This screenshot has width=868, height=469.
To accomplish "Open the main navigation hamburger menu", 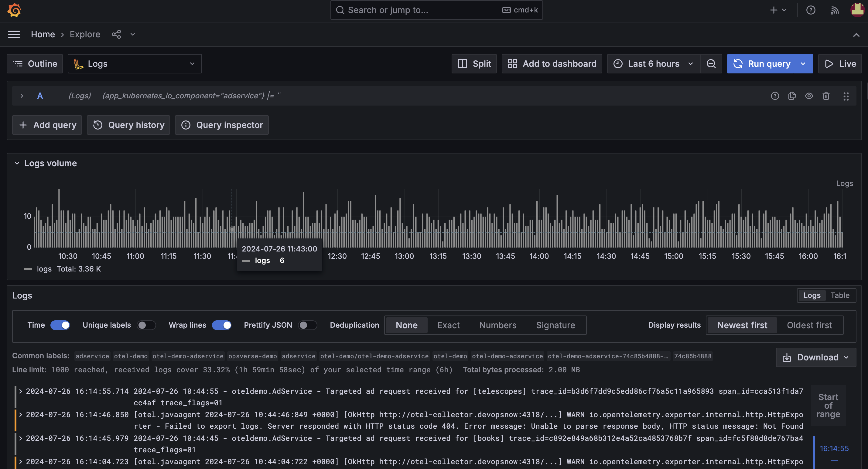I will coord(14,34).
